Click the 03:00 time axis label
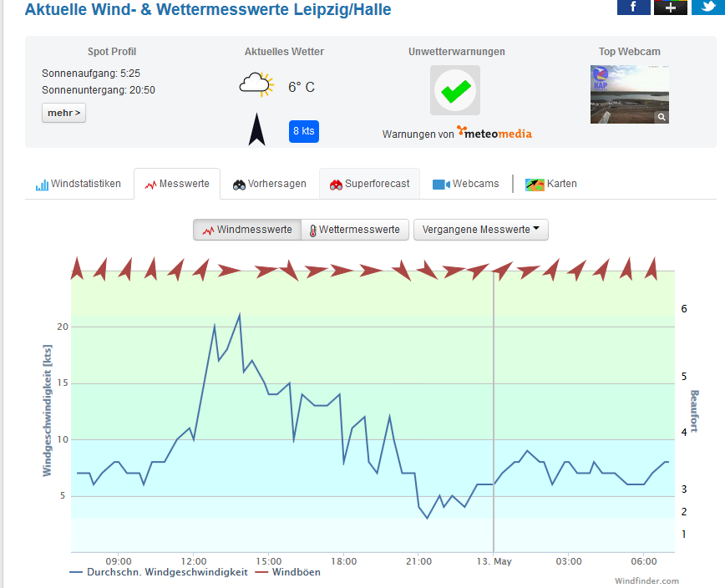Image resolution: width=725 pixels, height=588 pixels. (x=569, y=561)
